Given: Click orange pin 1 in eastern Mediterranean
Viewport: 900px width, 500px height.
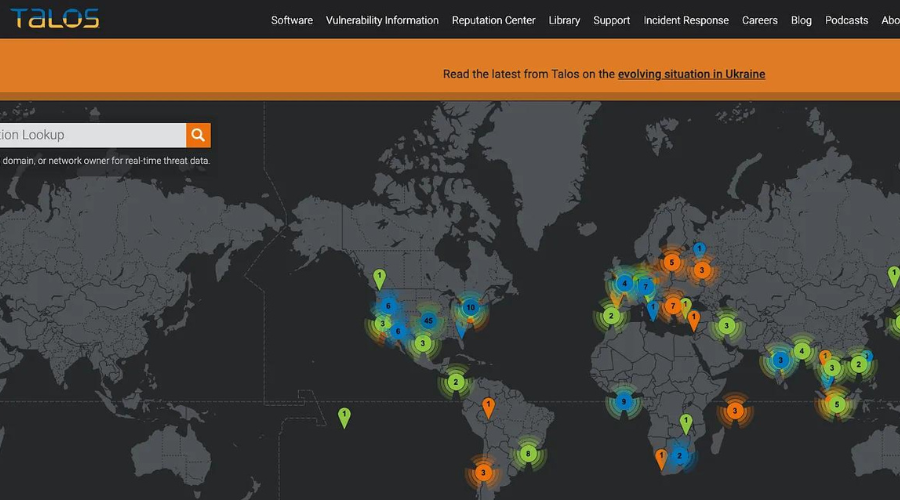Looking at the screenshot, I should pyautogui.click(x=694, y=320).
